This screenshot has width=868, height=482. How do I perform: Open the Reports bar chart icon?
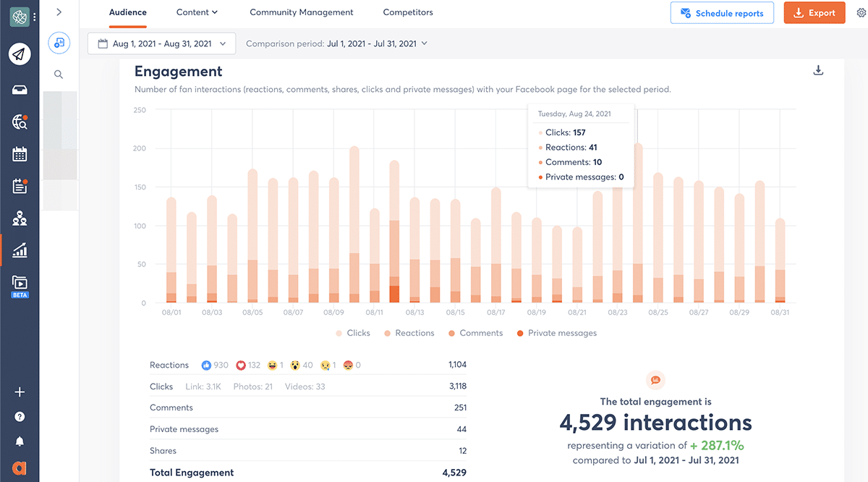coord(20,250)
